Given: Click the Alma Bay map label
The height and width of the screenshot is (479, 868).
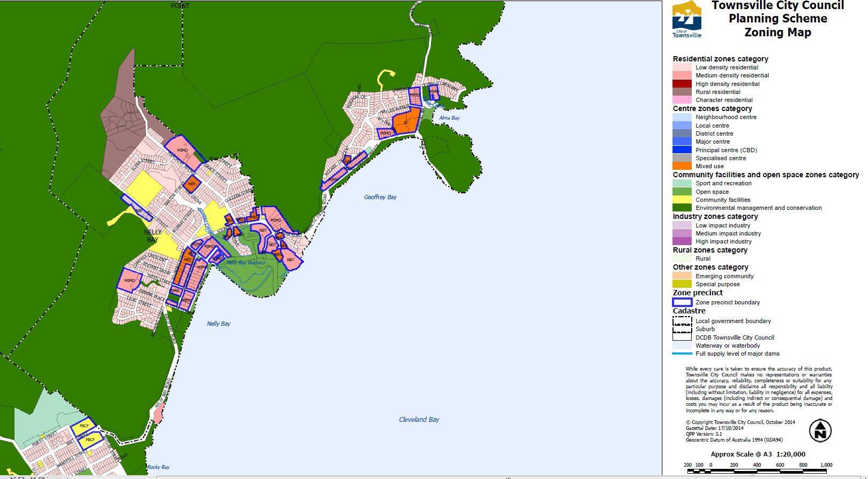Looking at the screenshot, I should point(449,118).
